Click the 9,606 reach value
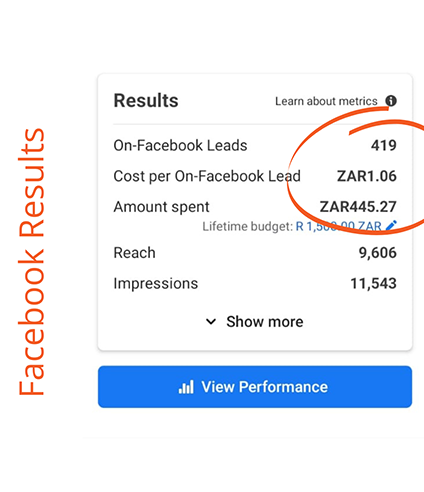The image size is (424, 492). pos(378,253)
